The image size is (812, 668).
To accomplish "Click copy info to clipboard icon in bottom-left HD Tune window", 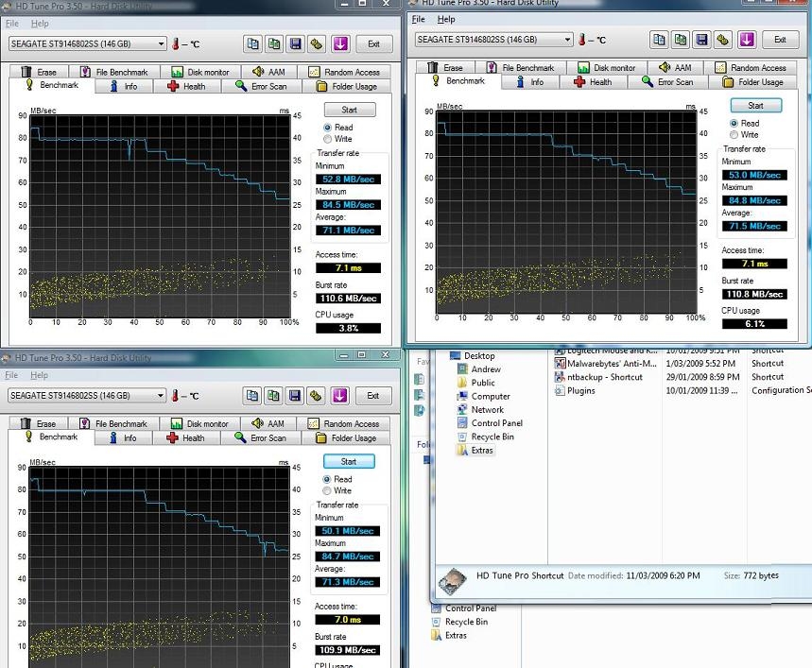I will click(x=252, y=396).
